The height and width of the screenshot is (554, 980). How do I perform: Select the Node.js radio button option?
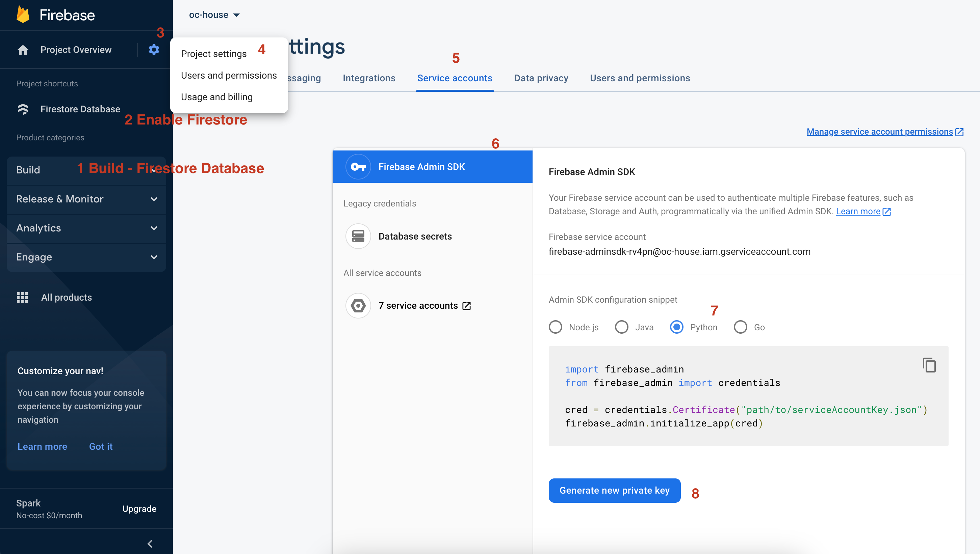[555, 327]
